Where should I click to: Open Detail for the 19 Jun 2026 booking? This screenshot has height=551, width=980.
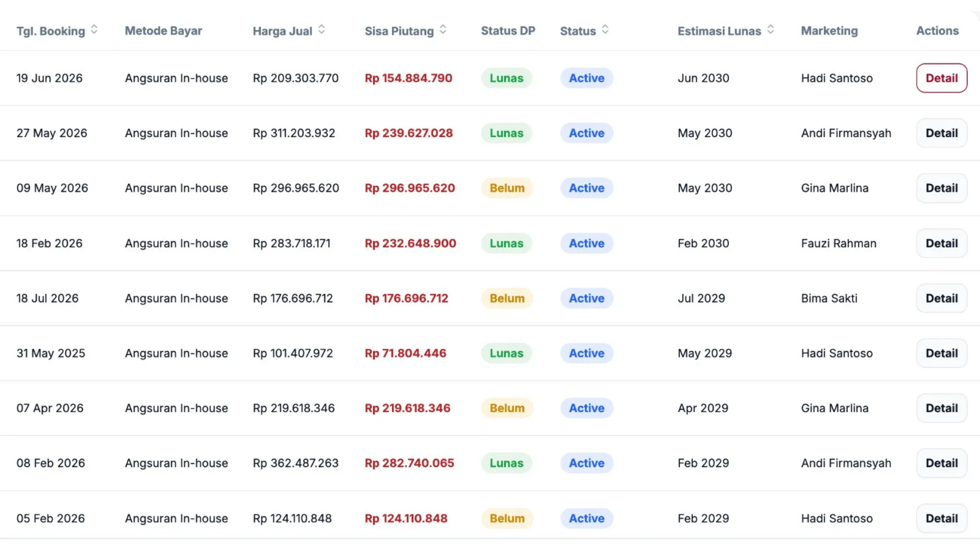coord(941,78)
